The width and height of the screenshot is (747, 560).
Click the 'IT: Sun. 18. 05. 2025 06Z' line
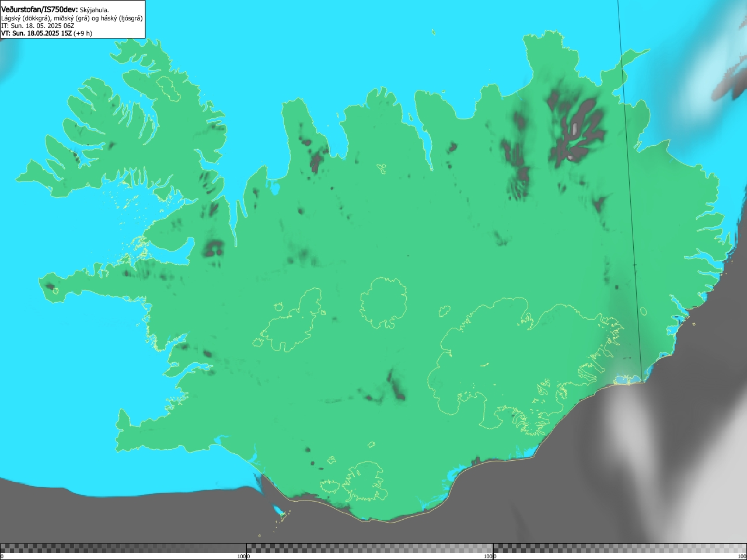click(37, 26)
